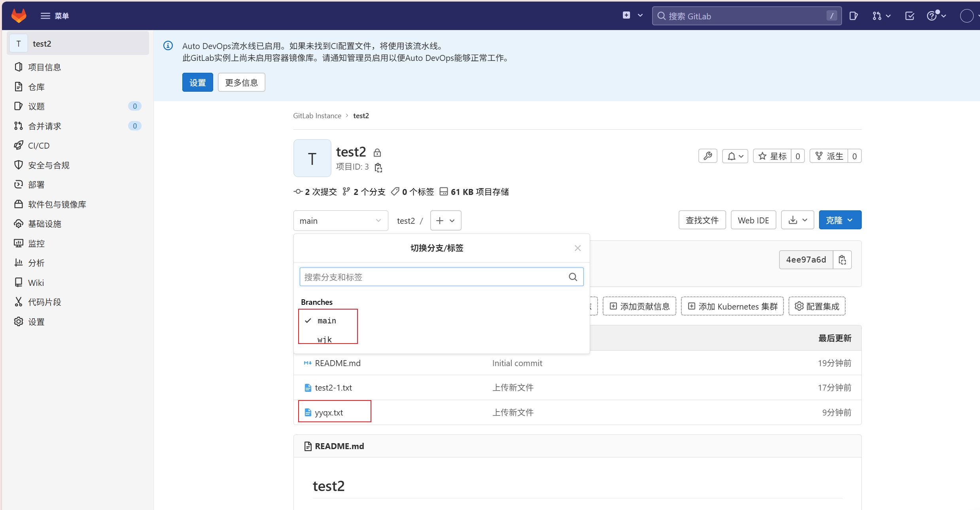Open the issues icon in top bar

[853, 16]
